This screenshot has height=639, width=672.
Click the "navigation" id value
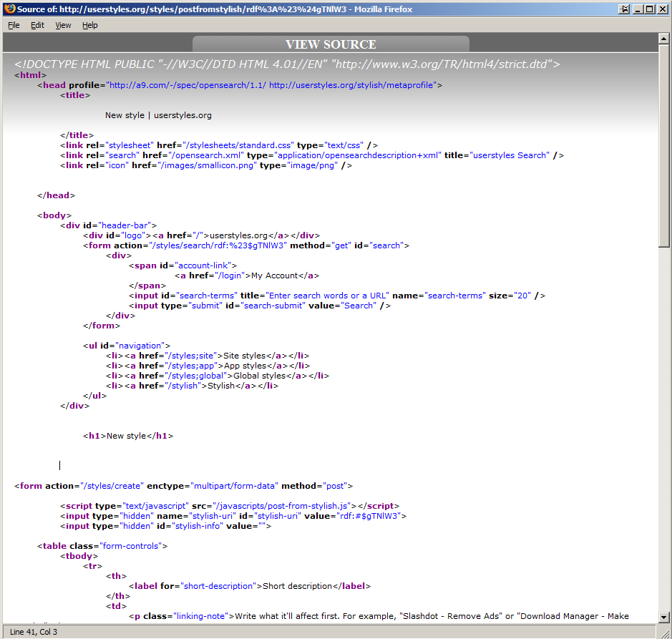tap(140, 346)
